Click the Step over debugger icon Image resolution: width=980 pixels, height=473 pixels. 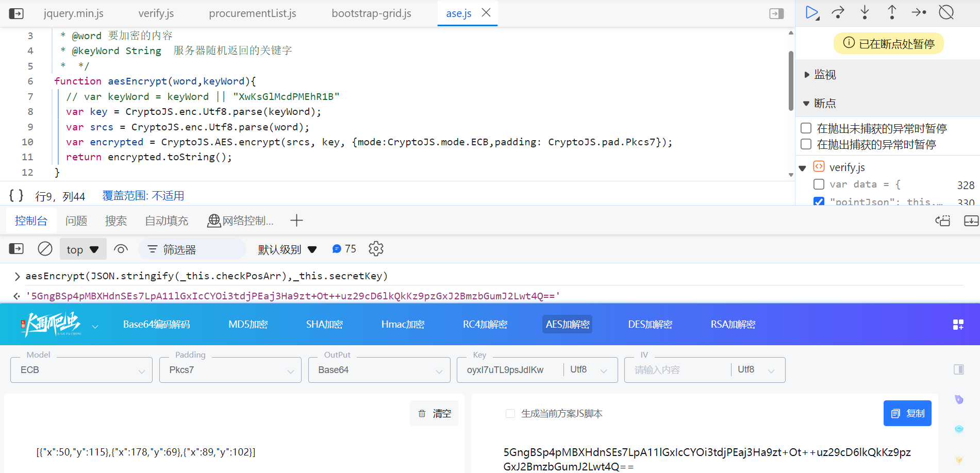point(838,13)
